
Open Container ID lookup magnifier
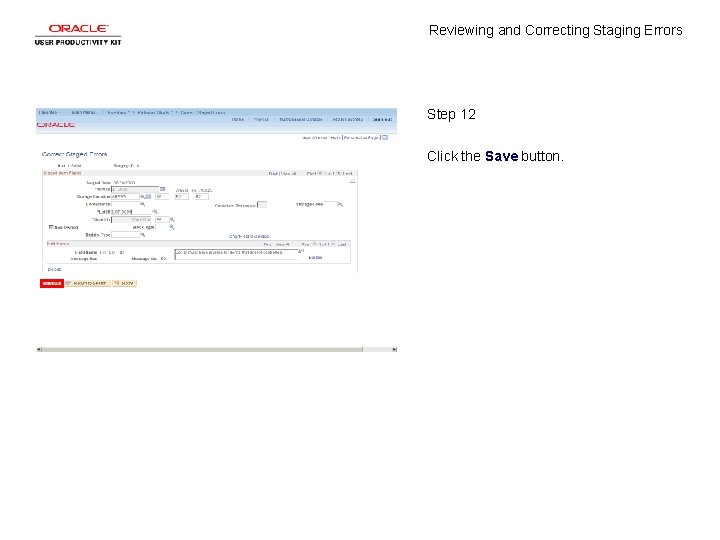pyautogui.click(x=142, y=204)
